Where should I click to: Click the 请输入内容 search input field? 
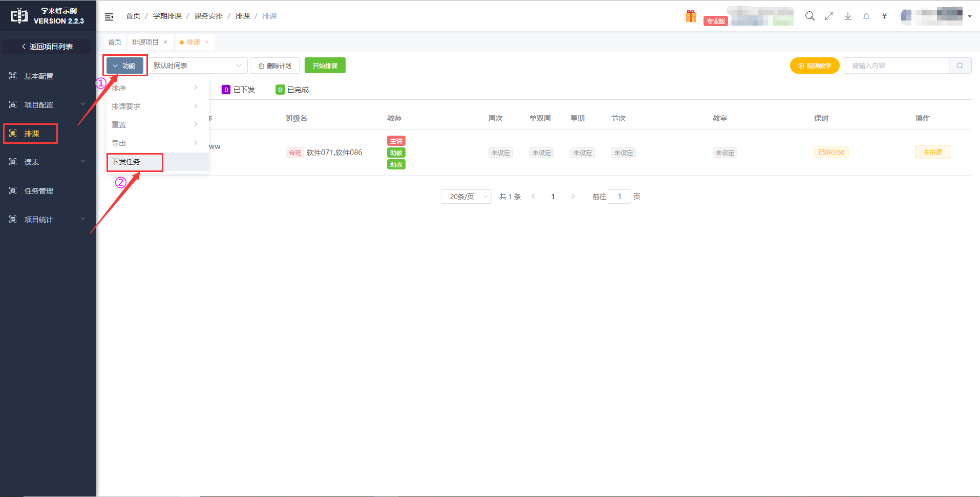(x=896, y=66)
